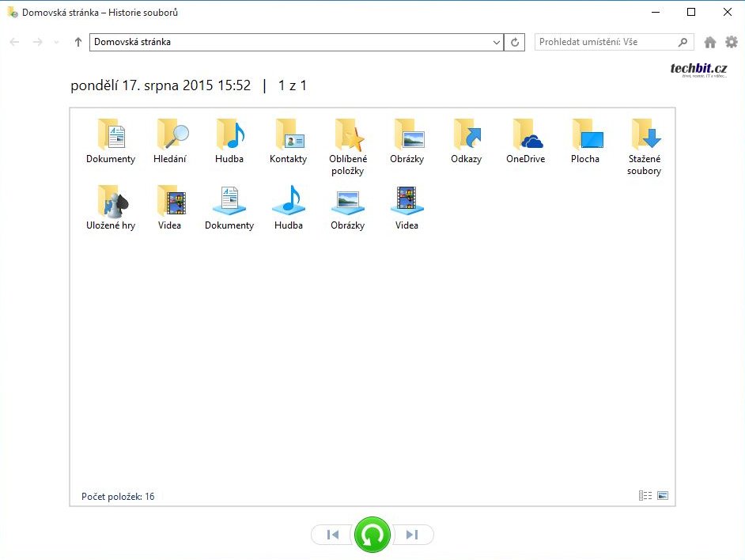Select the Stažené soubory folder

pyautogui.click(x=644, y=146)
